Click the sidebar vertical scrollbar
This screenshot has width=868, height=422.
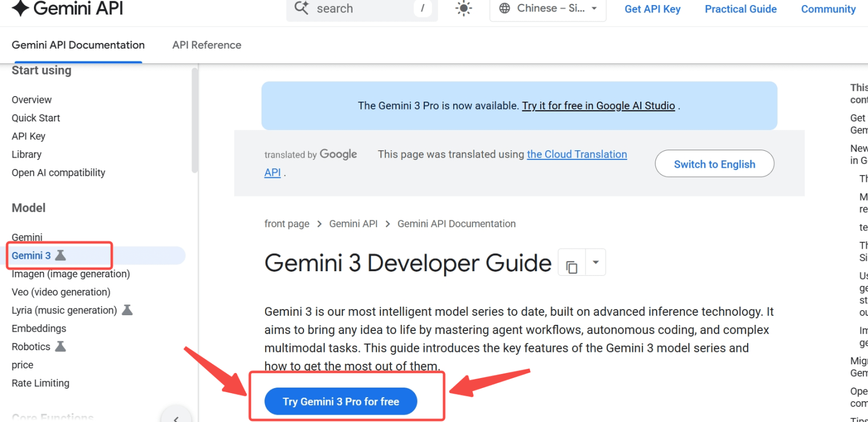tap(195, 120)
